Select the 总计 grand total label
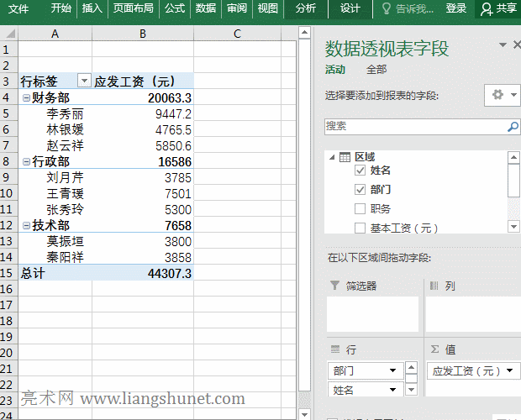This screenshot has height=420, width=521. (33, 273)
